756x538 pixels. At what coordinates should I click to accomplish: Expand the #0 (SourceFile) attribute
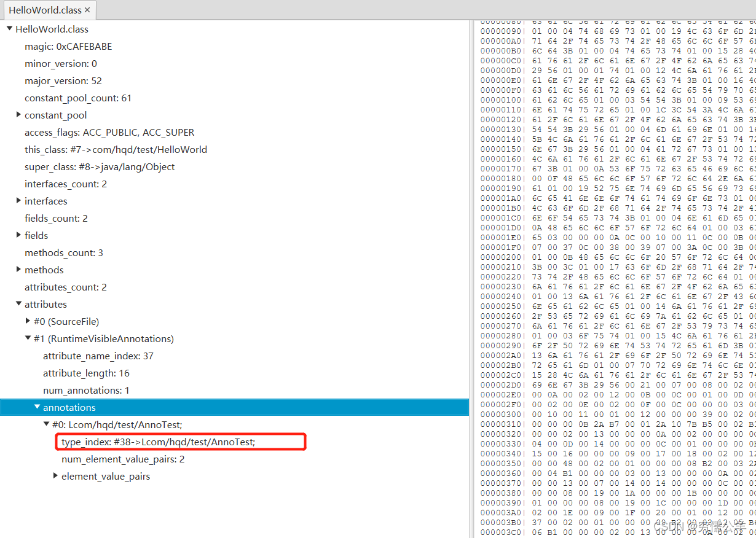pyautogui.click(x=28, y=321)
